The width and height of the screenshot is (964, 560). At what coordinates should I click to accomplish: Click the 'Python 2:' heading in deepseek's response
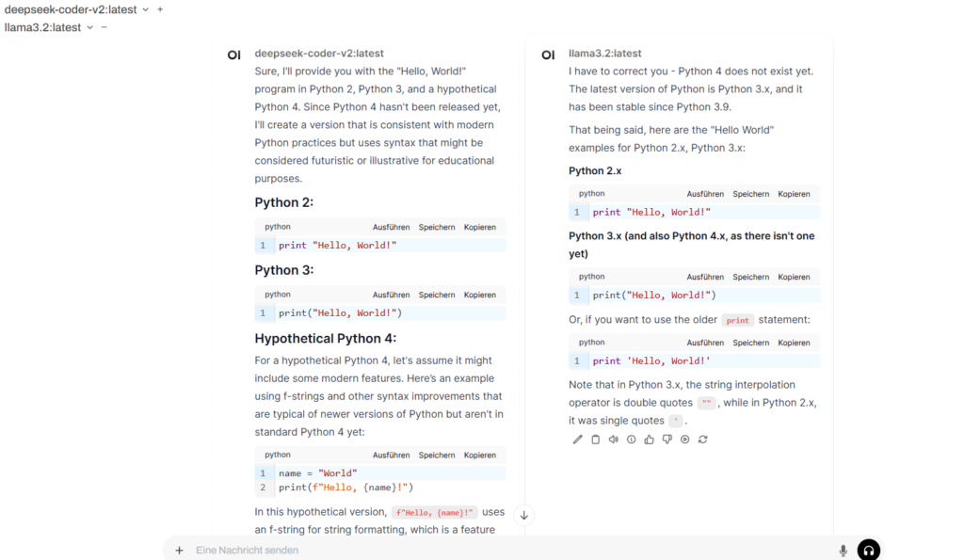click(284, 203)
